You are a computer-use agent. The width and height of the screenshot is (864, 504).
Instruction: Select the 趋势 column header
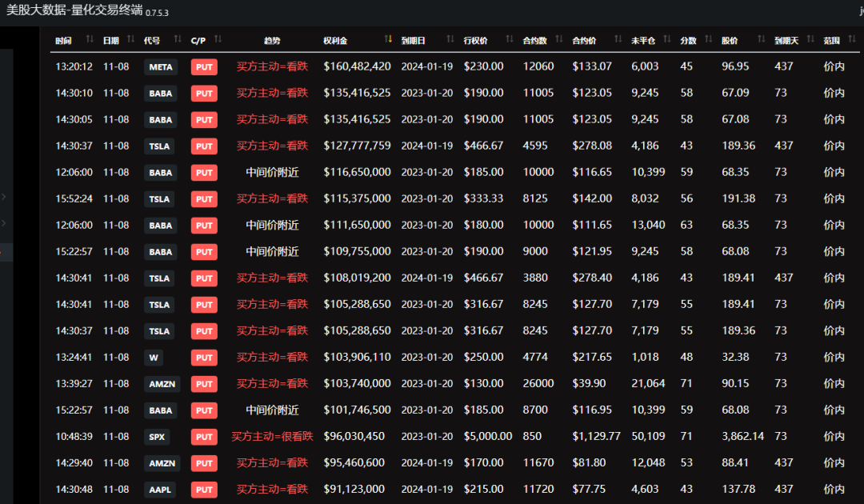(272, 40)
